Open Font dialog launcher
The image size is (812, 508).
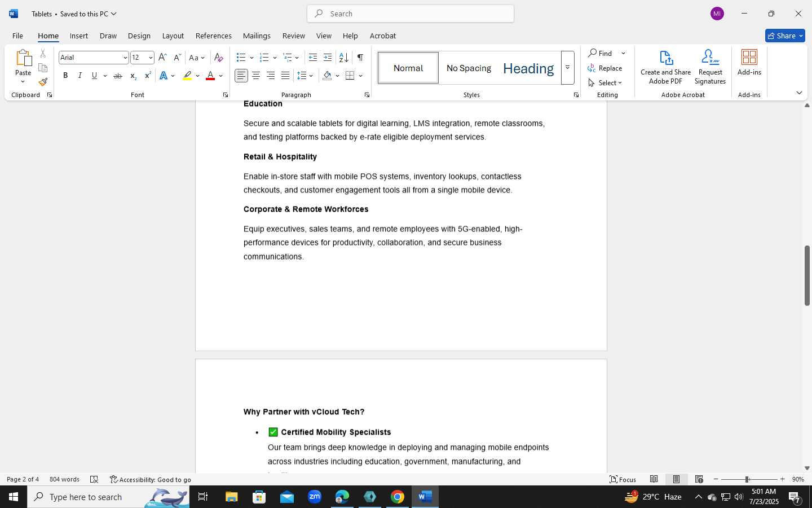tap(225, 95)
